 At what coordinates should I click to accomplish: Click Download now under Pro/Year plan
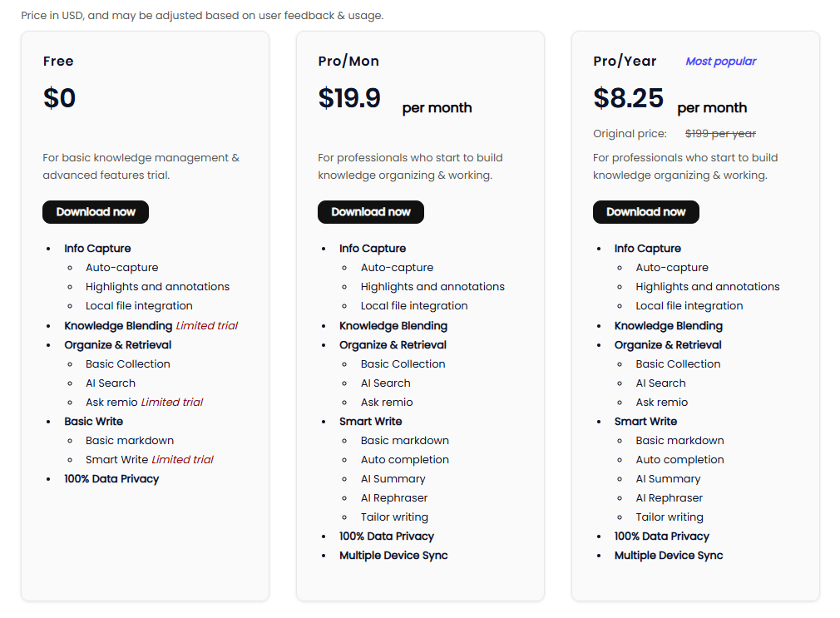[645, 212]
